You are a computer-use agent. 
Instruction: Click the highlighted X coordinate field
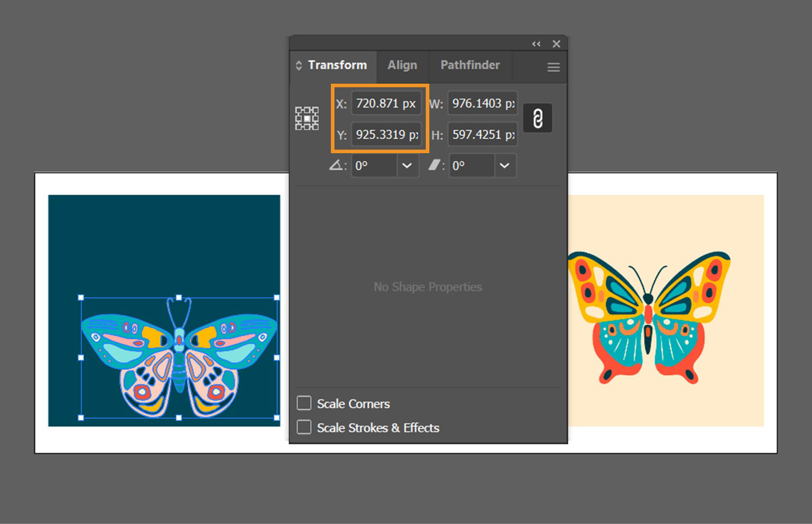coord(386,103)
